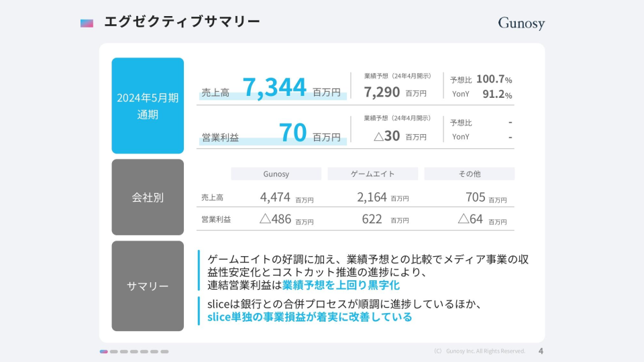Select ゲームエイト sales value 2,164
Screen dimensions: 644x362
point(372,197)
